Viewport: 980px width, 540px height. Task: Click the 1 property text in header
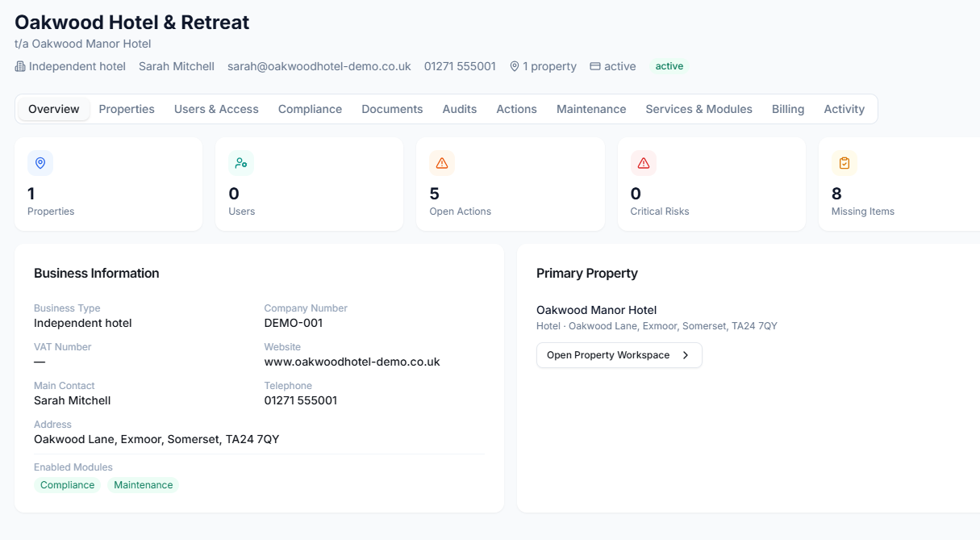point(550,66)
